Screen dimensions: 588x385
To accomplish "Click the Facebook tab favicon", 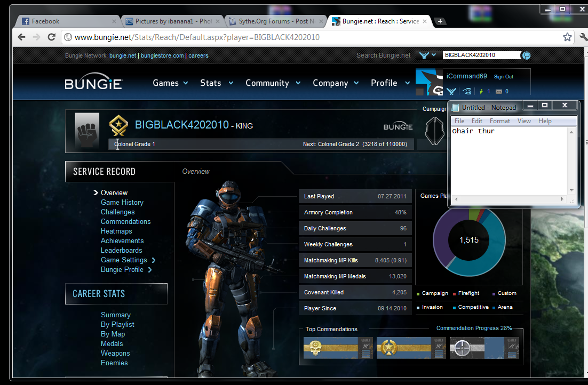I will tap(26, 21).
